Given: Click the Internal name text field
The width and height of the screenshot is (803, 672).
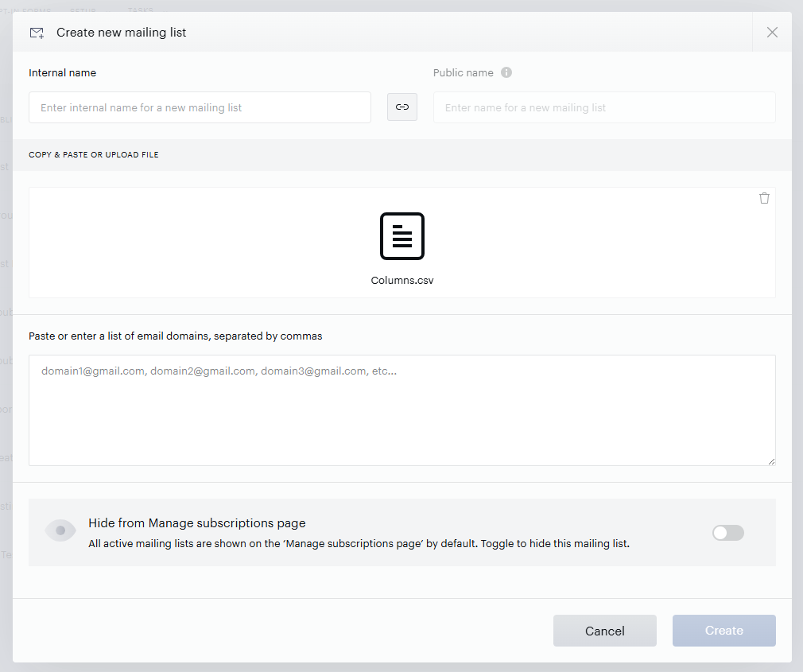Looking at the screenshot, I should tap(200, 107).
